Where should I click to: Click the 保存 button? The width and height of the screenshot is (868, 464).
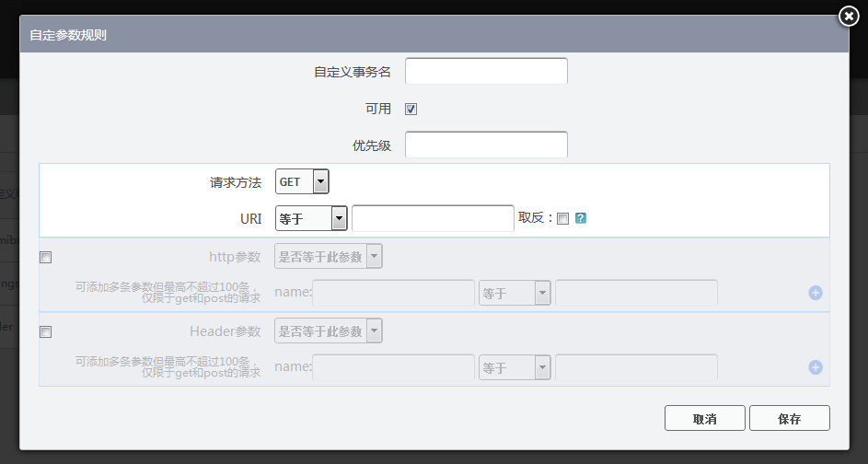[789, 419]
